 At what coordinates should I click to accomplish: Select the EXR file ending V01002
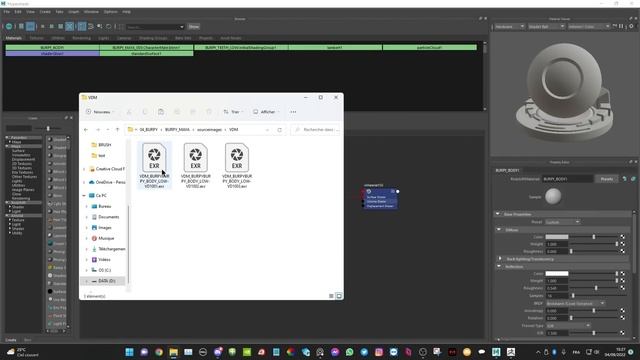coord(196,165)
